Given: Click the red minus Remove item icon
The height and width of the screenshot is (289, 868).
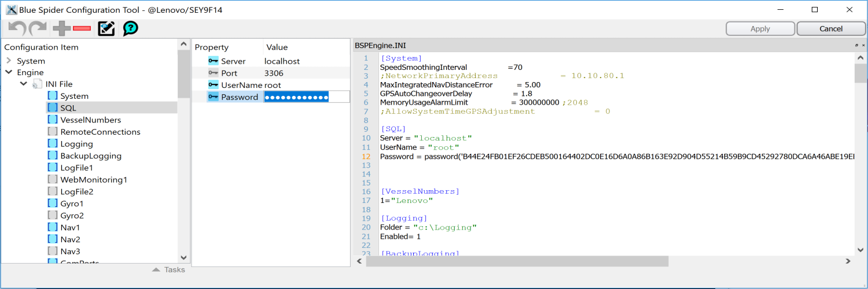Looking at the screenshot, I should tap(82, 28).
